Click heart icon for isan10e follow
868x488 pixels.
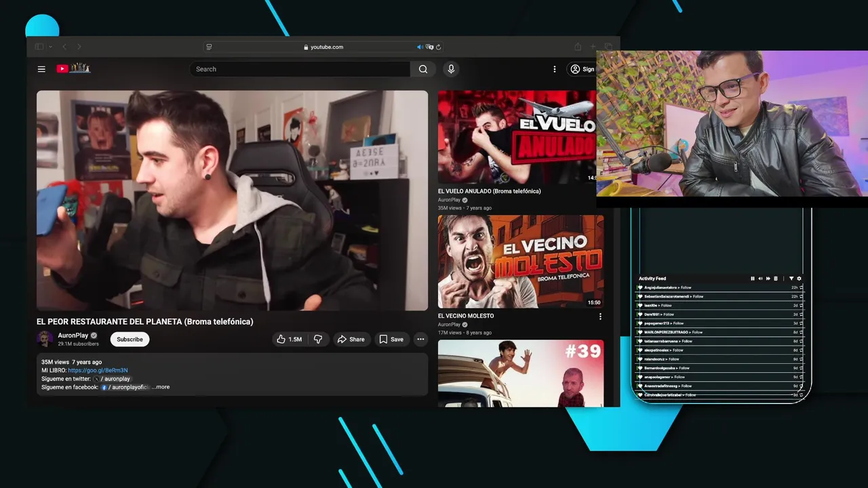(x=640, y=306)
